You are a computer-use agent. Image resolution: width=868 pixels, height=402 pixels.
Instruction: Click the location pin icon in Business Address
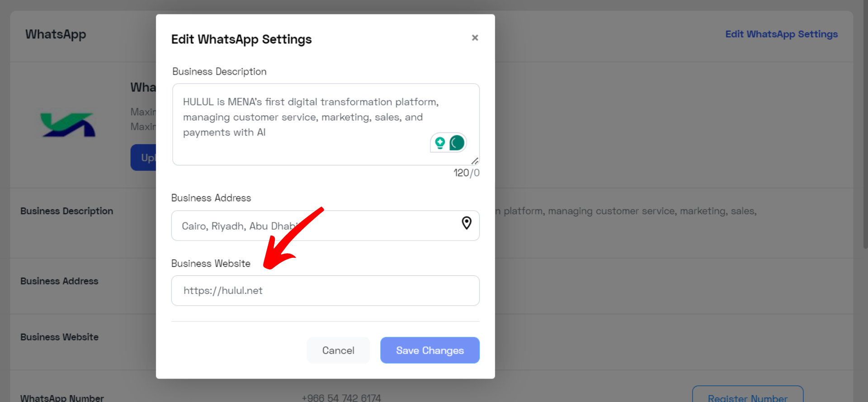467,223
